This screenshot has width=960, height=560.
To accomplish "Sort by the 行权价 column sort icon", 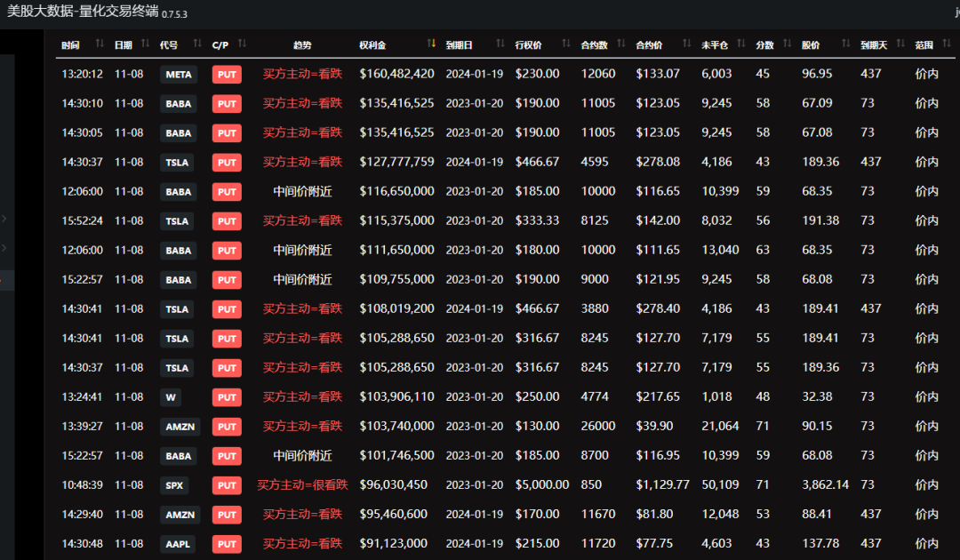I will click(x=565, y=44).
